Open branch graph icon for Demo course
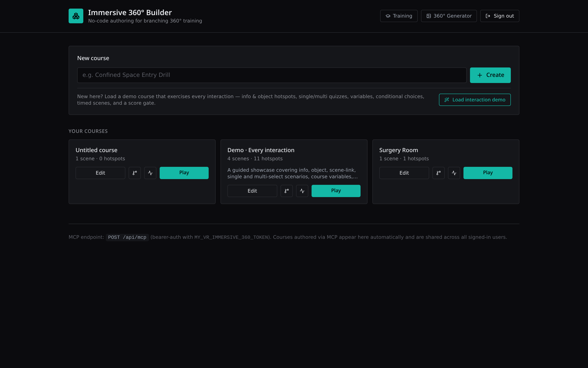Image resolution: width=588 pixels, height=368 pixels. pos(286,191)
